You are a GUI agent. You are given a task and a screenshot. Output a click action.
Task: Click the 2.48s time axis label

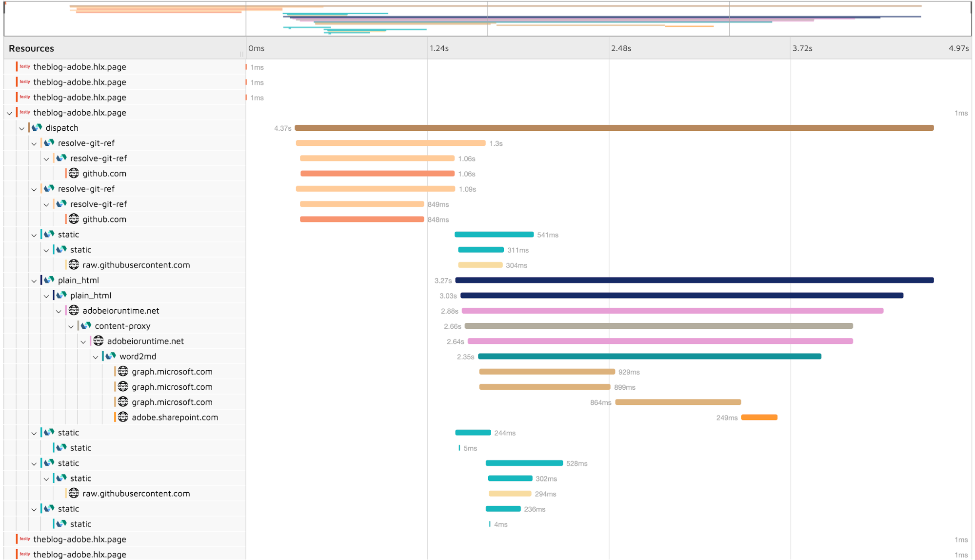tap(621, 48)
